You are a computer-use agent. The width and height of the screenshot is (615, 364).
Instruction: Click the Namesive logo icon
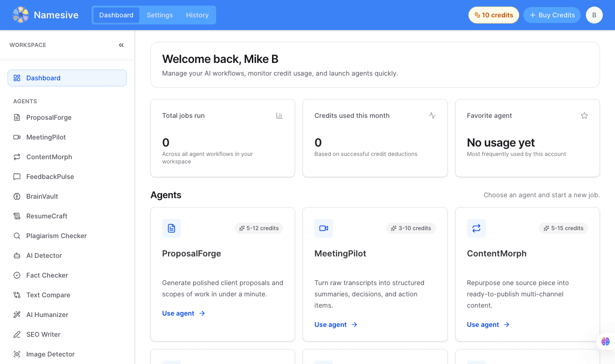tap(21, 15)
